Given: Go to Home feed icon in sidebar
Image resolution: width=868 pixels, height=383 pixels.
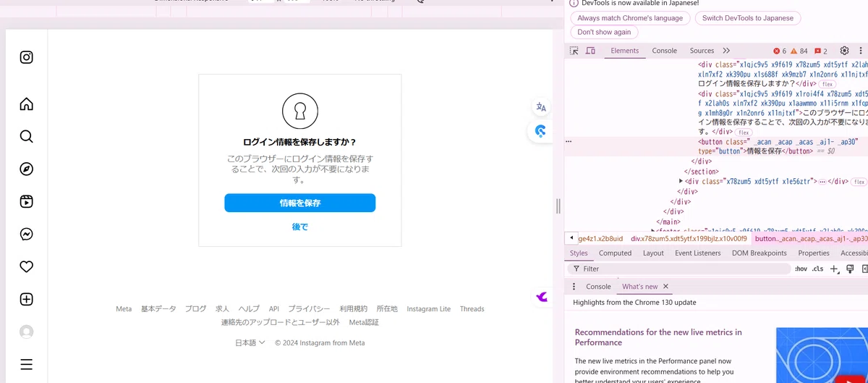Looking at the screenshot, I should (27, 104).
